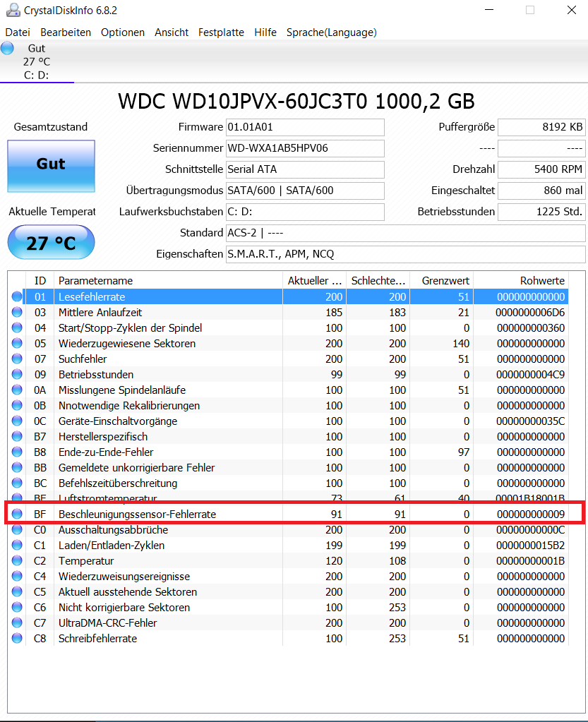Click the blue disk status icon in drive bar
Screen dimensions: 588x722
7,48
